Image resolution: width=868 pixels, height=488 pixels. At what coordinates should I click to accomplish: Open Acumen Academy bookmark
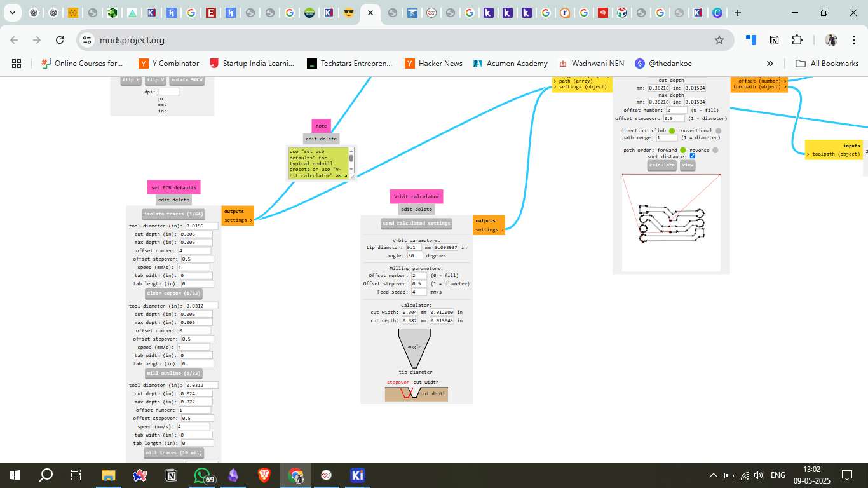510,64
